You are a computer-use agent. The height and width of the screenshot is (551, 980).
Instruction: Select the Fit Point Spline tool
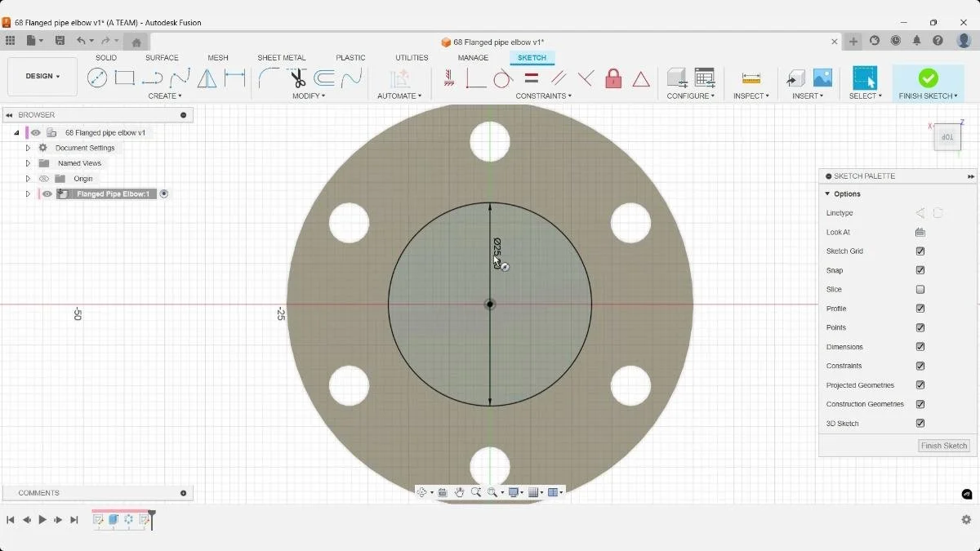180,78
